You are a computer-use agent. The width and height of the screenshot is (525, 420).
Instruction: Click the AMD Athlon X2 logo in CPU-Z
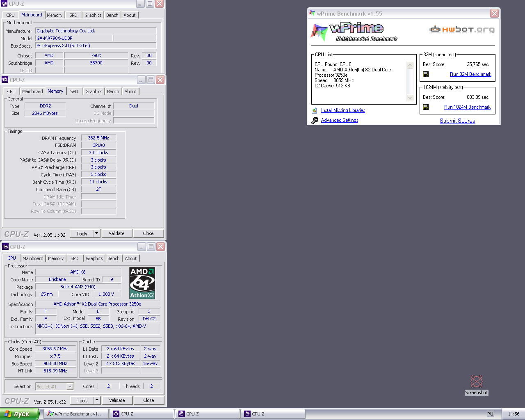click(x=142, y=283)
